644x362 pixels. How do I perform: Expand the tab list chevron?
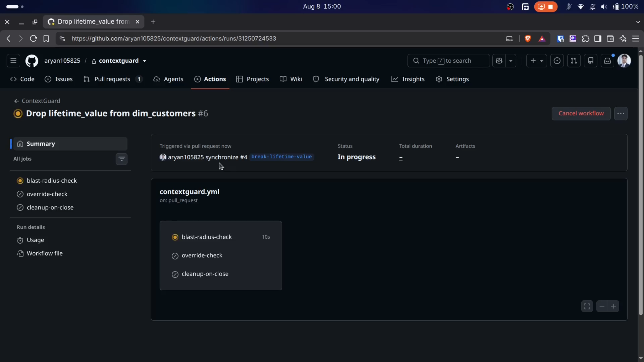click(x=638, y=22)
